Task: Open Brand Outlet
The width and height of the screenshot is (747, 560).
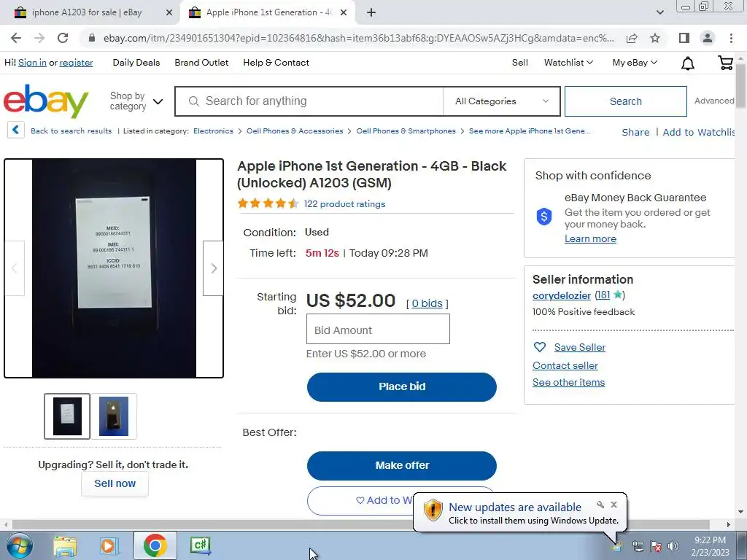Action: 201,63
